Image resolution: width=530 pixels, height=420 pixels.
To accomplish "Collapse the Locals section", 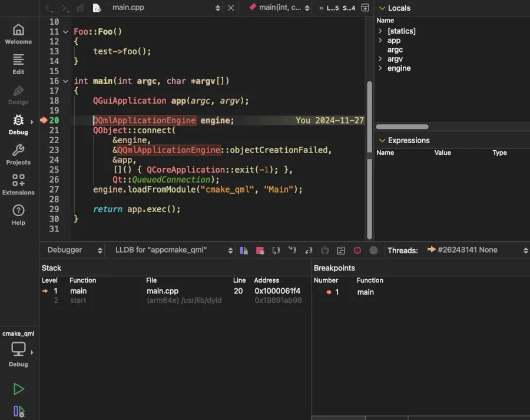I will click(383, 8).
